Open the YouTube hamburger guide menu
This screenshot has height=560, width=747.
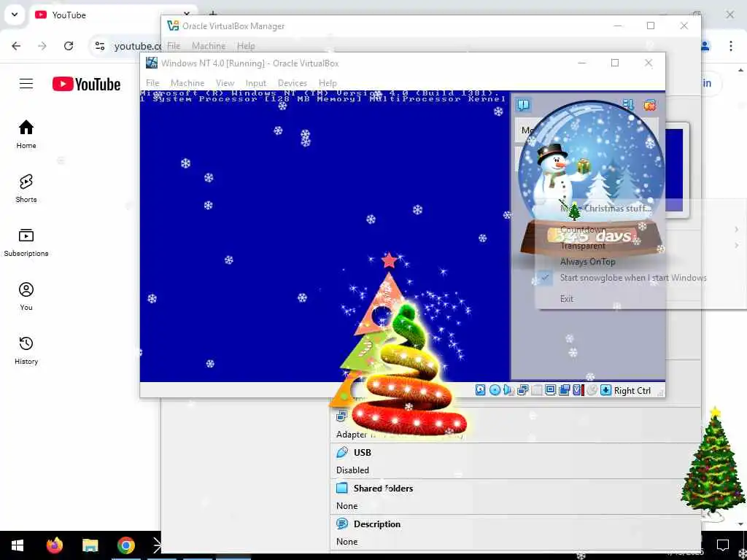pyautogui.click(x=26, y=84)
